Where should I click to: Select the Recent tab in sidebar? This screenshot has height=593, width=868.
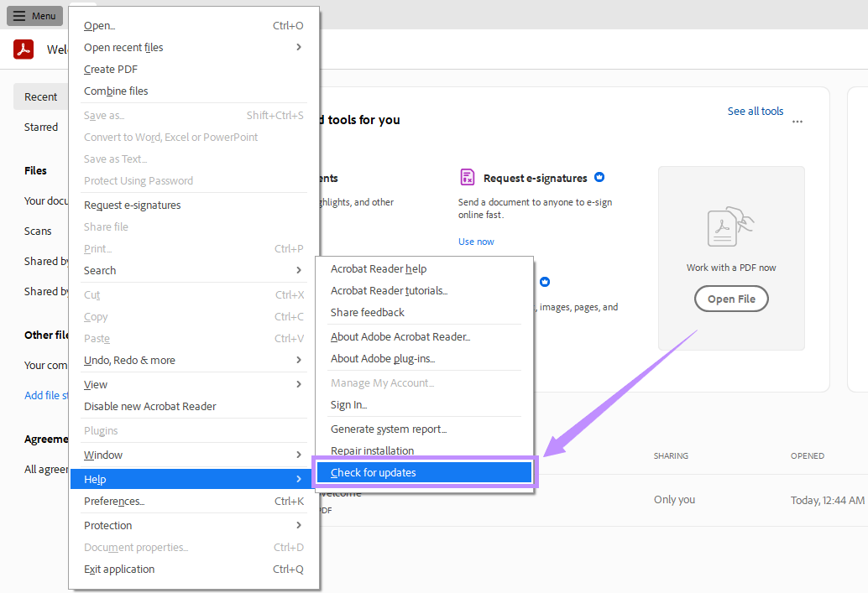tap(40, 96)
